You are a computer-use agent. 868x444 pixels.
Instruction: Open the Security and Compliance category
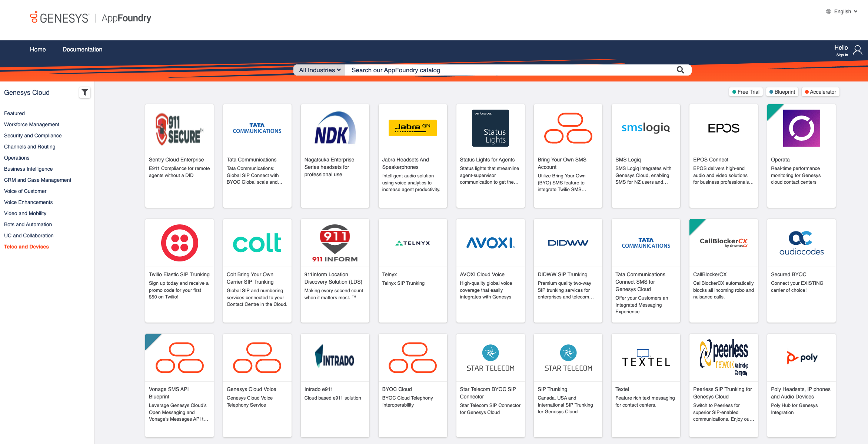33,136
